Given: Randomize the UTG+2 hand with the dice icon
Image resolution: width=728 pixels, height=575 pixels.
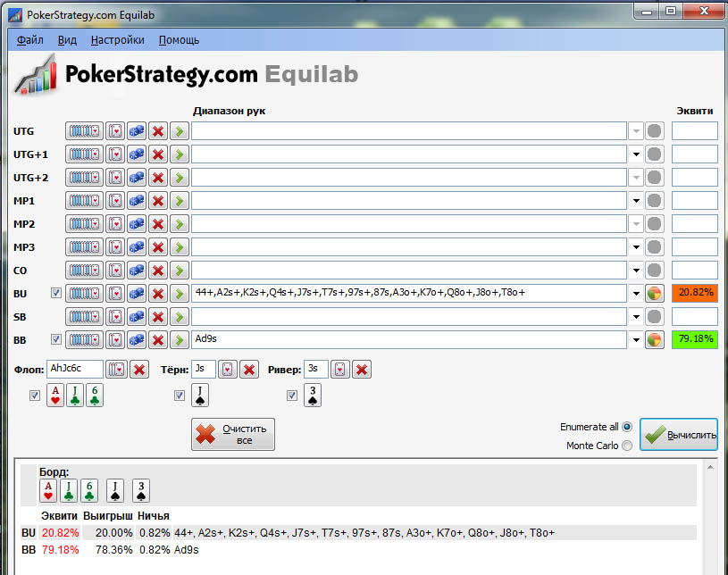Looking at the screenshot, I should [137, 178].
